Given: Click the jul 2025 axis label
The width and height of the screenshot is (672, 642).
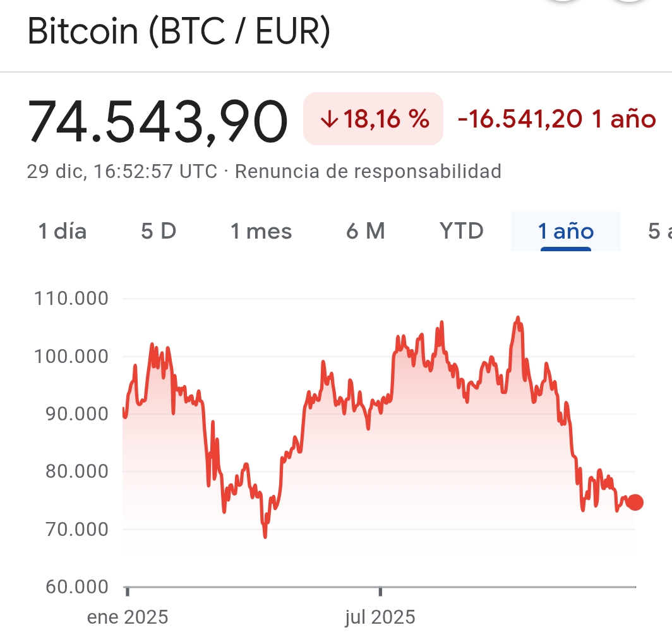Looking at the screenshot, I should (380, 617).
